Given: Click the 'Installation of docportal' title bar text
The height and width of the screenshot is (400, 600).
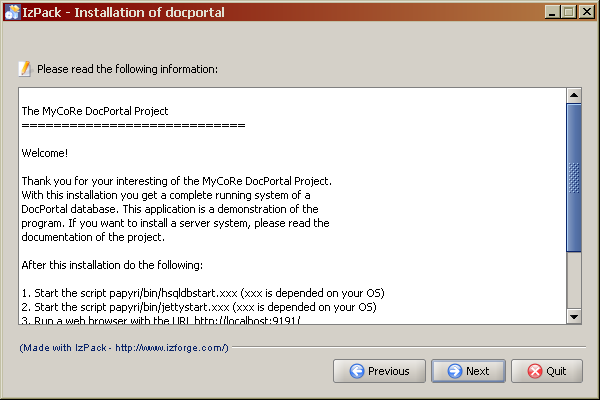Looking at the screenshot, I should click(149, 12).
